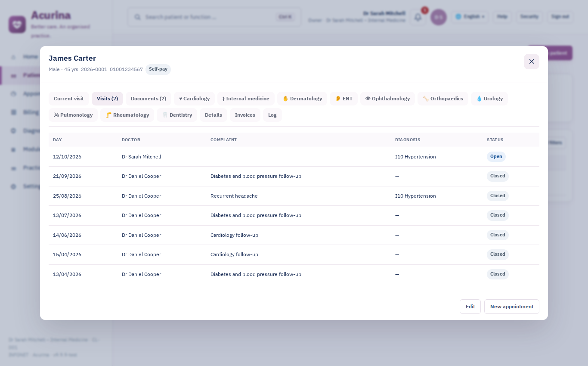Click Dr Sarah Mitchell in the visits table
This screenshot has height=366, width=588.
(x=141, y=157)
